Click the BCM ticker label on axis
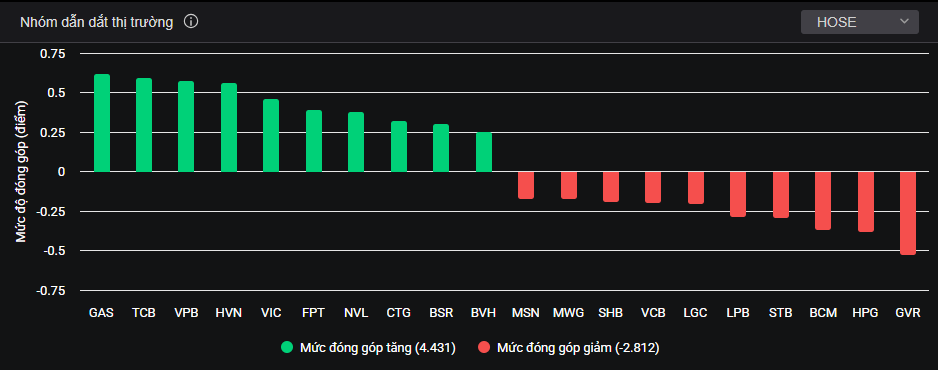The height and width of the screenshot is (370, 938). 823,313
